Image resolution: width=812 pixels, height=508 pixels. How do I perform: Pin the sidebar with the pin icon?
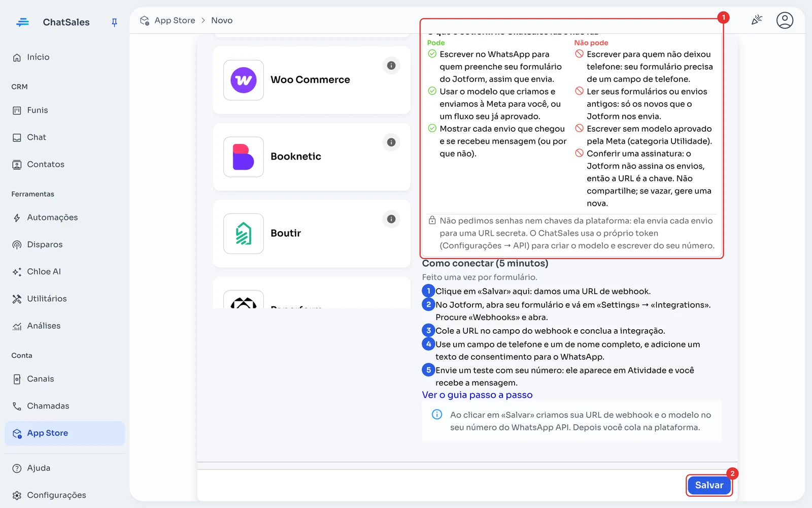(x=114, y=22)
